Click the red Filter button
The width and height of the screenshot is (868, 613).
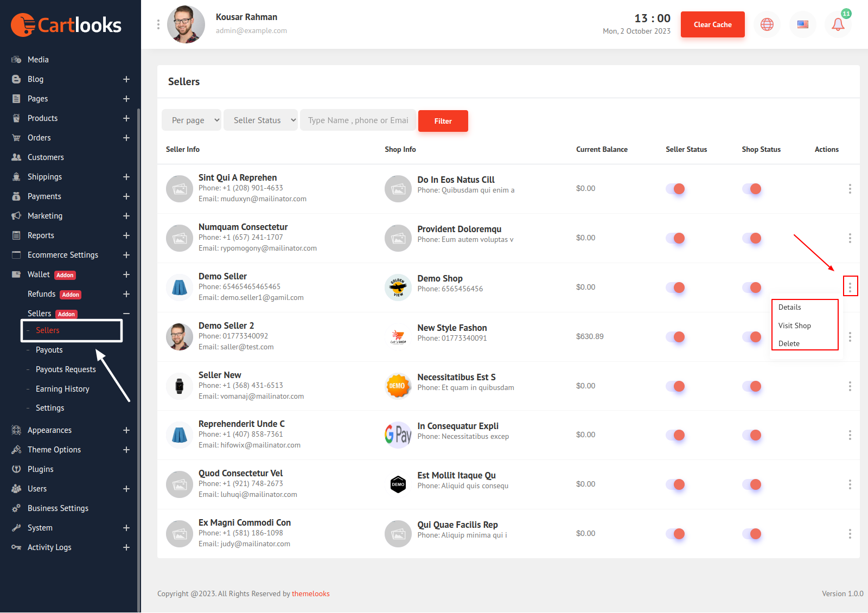[x=443, y=121]
